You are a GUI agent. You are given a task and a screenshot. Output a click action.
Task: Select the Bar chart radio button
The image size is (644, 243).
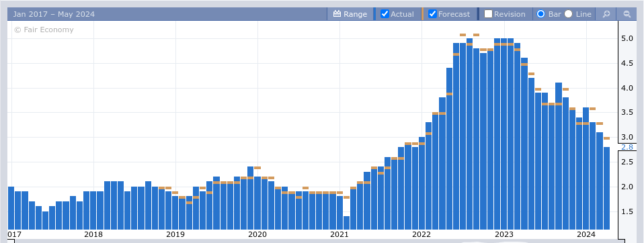541,14
